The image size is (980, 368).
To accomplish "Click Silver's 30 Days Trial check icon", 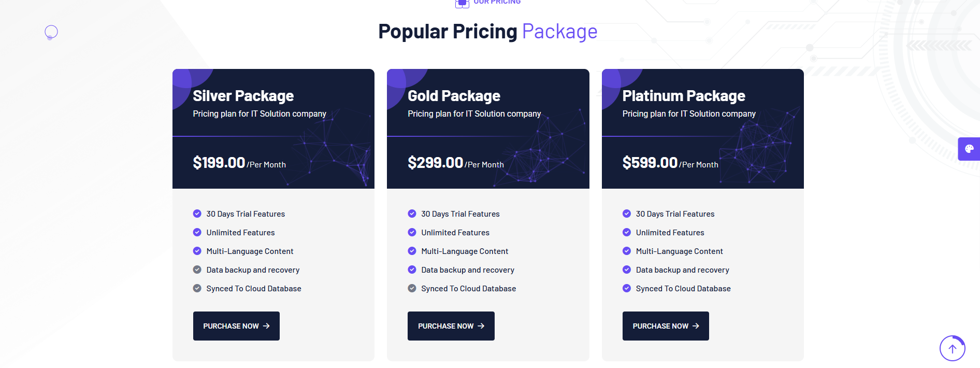I will 197,214.
